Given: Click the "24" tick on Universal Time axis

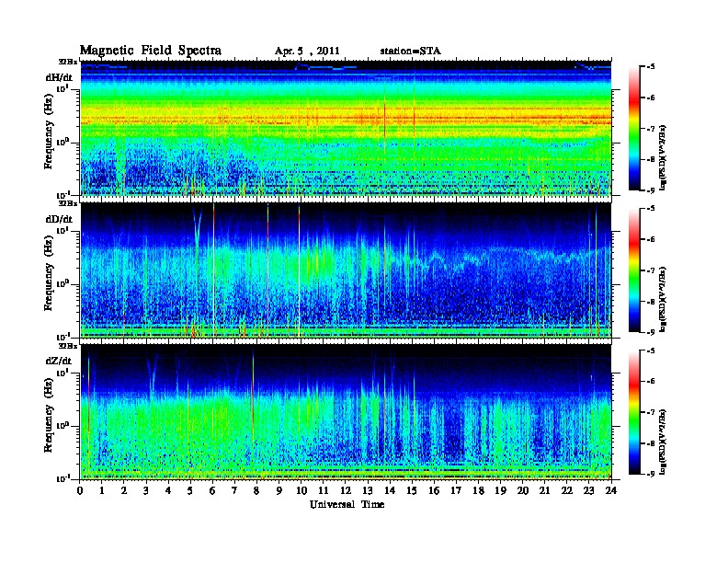Looking at the screenshot, I should pos(611,490).
